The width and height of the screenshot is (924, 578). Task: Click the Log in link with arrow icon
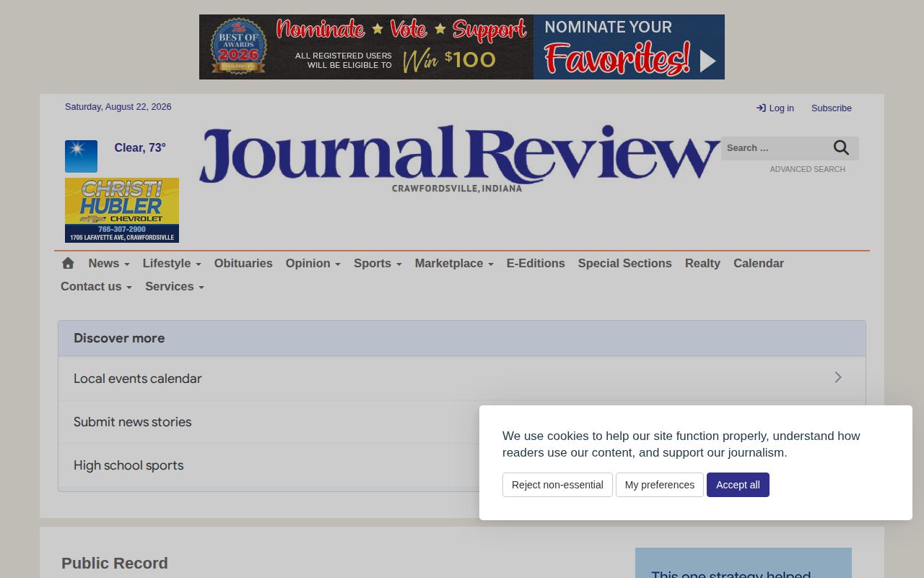click(775, 108)
